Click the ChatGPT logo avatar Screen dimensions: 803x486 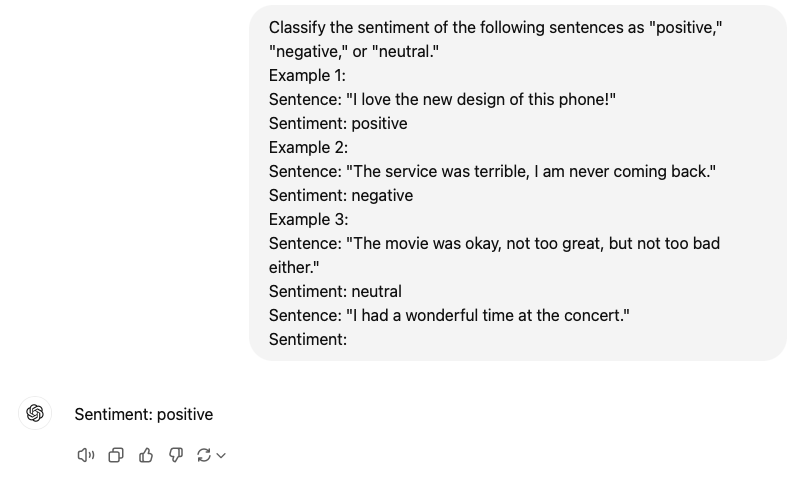(x=35, y=413)
